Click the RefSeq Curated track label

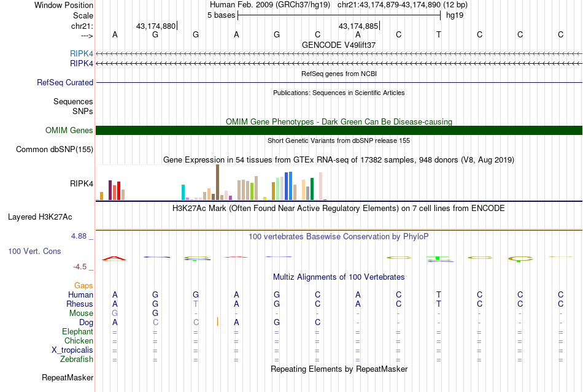64,82
